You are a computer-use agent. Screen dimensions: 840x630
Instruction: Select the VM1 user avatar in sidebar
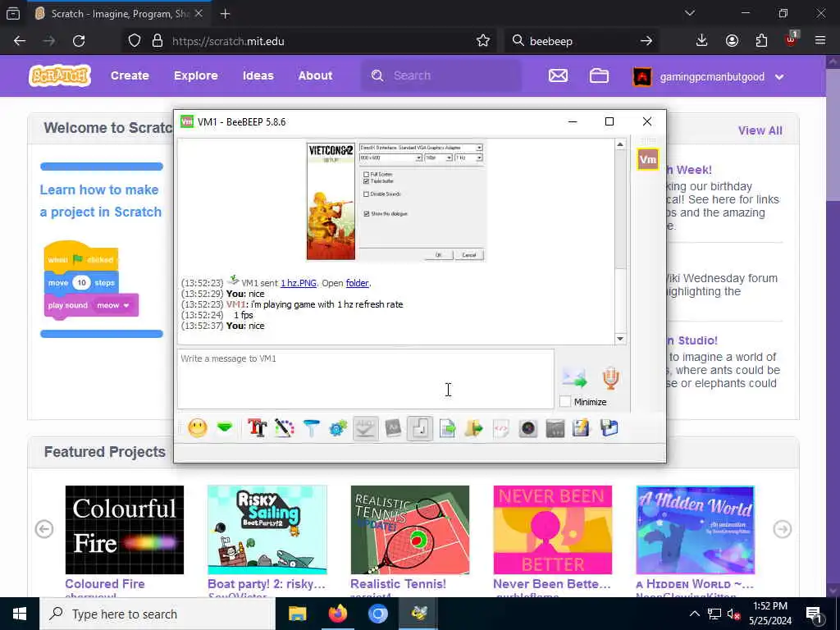[x=648, y=159]
